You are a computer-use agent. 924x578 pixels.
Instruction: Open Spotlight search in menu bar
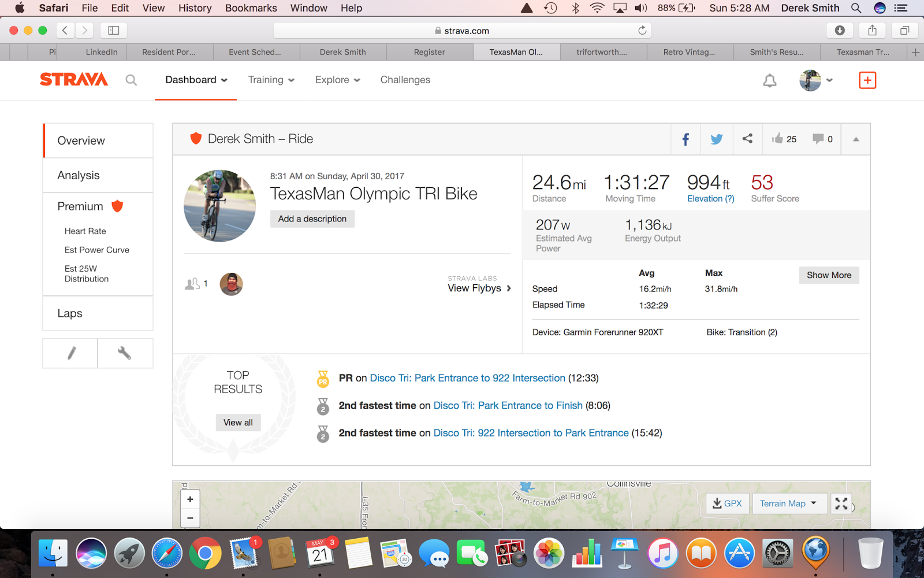pyautogui.click(x=856, y=8)
